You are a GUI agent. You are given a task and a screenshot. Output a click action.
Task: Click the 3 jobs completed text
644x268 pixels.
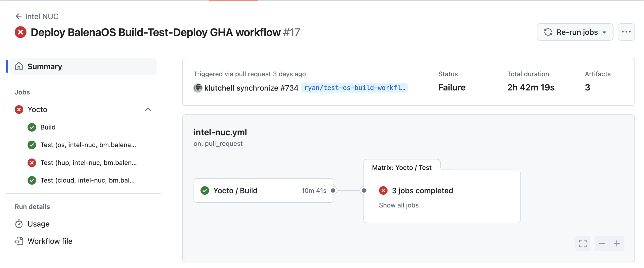(422, 191)
